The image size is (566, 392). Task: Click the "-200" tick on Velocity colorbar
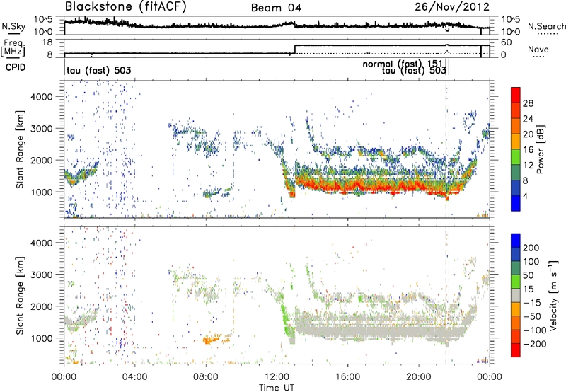(535, 344)
